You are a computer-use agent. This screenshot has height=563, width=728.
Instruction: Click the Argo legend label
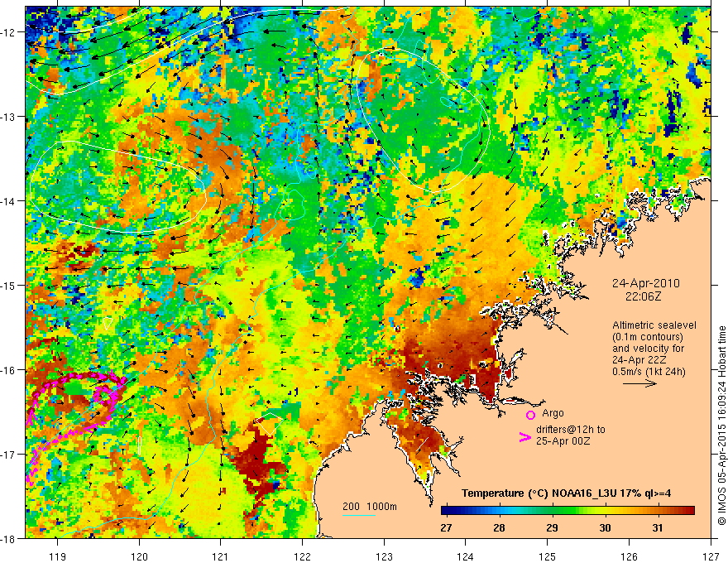(553, 413)
